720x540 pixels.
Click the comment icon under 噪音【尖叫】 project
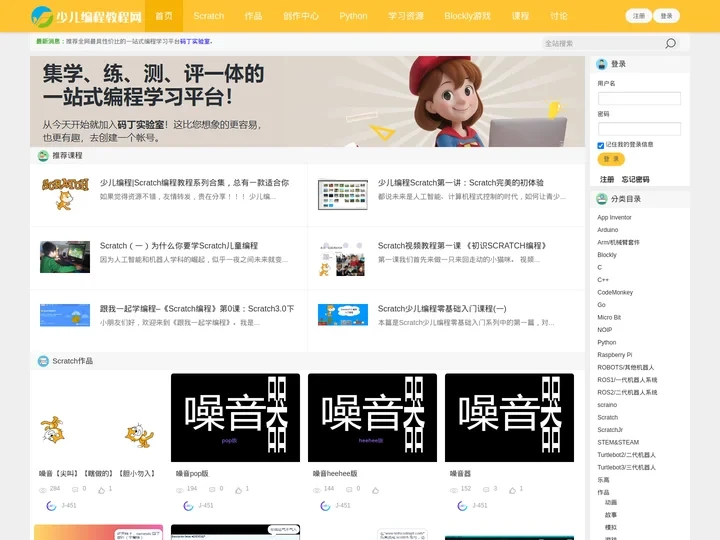[x=75, y=489]
